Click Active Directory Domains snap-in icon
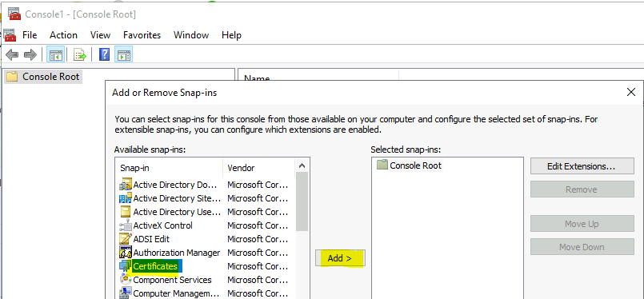 coord(126,185)
